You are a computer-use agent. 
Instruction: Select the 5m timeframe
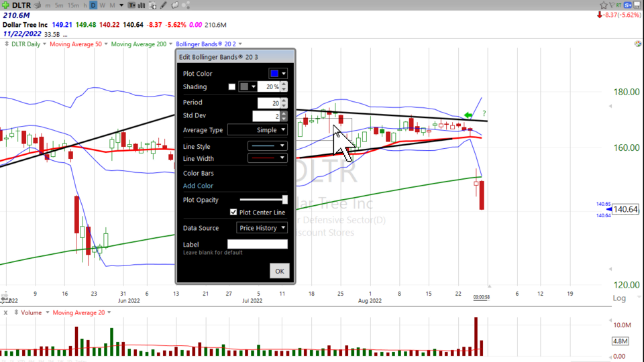(59, 5)
